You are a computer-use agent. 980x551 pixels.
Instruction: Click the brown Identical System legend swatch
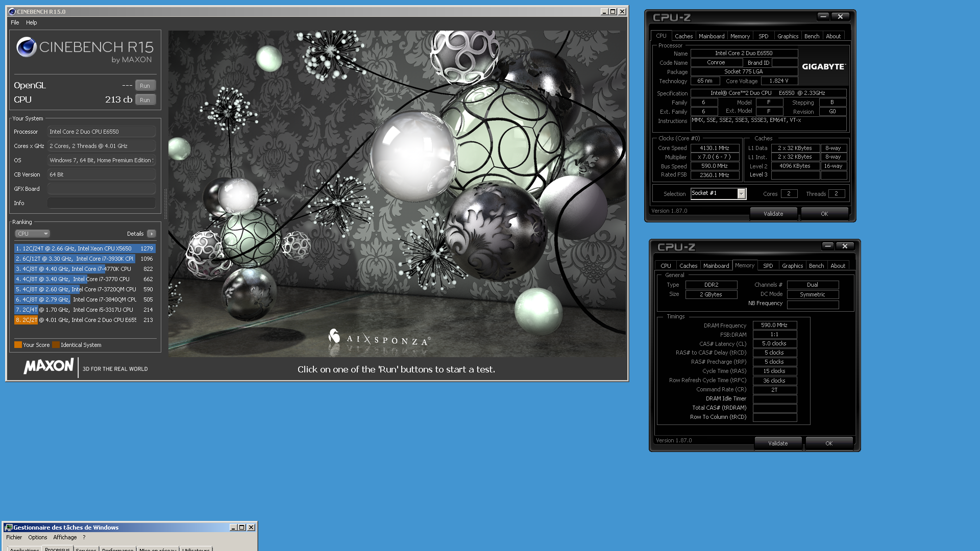pyautogui.click(x=56, y=345)
